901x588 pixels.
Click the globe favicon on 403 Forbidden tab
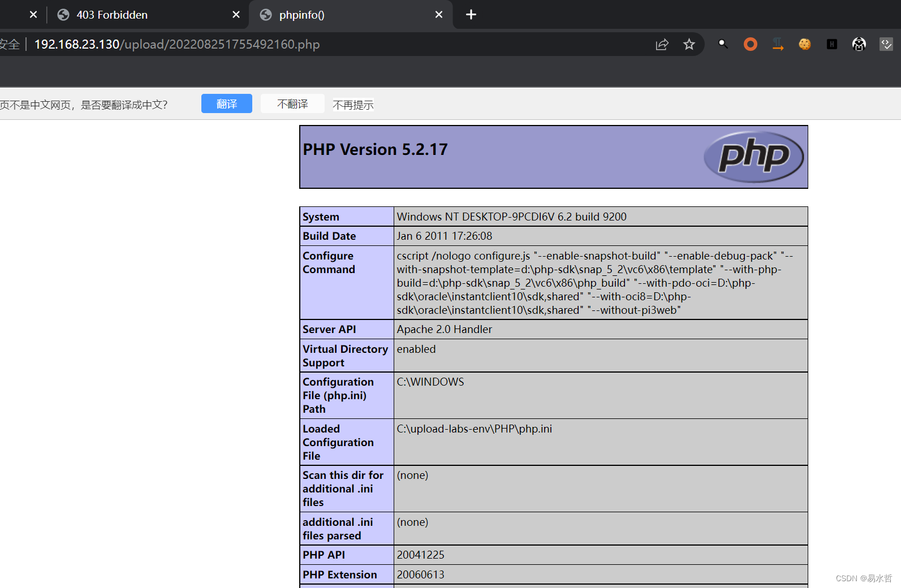pos(63,15)
